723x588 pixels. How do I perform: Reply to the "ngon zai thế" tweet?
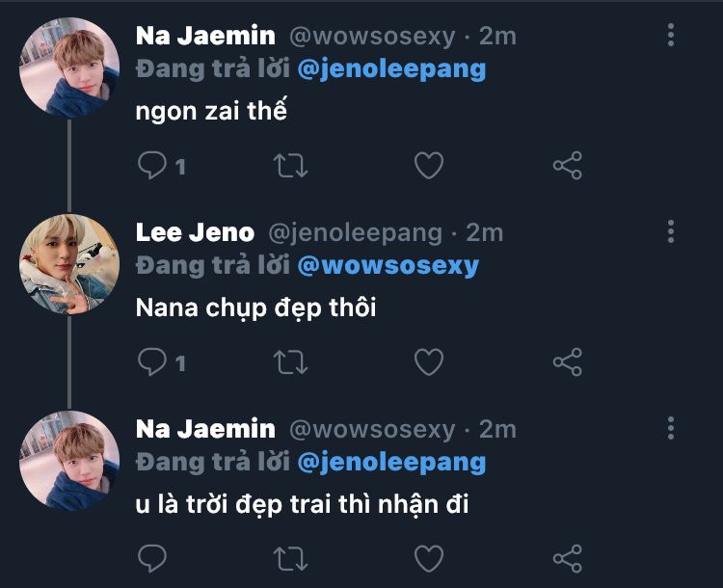tap(151, 166)
